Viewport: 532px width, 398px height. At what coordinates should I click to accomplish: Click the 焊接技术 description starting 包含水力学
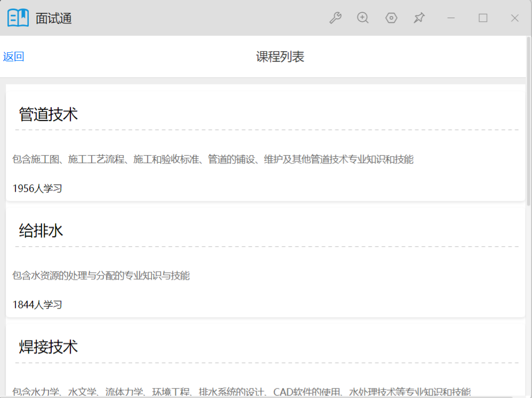(241, 392)
